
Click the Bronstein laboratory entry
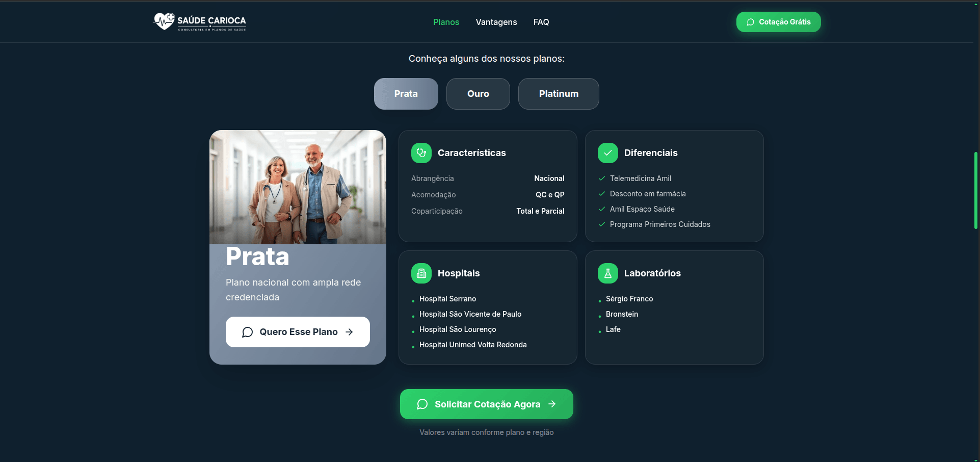pos(622,314)
